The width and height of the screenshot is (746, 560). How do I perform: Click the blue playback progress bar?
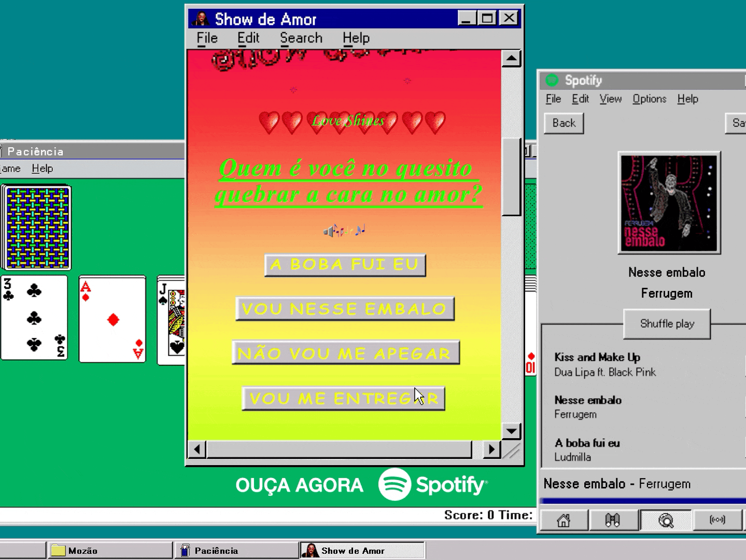coord(642,501)
